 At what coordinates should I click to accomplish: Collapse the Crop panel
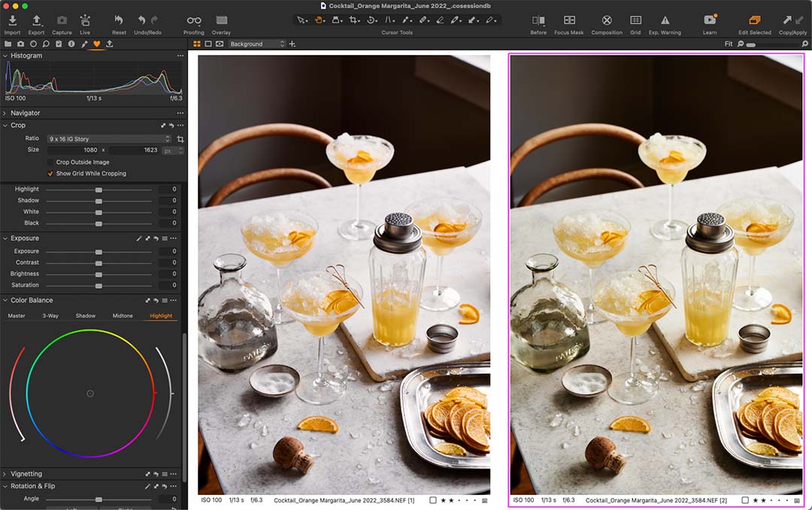[x=5, y=126]
